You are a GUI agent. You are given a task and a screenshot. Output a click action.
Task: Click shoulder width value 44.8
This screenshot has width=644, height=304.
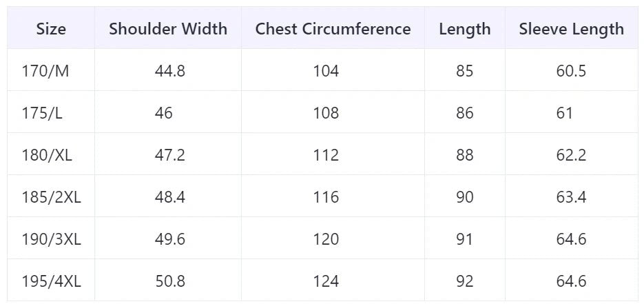pyautogui.click(x=169, y=71)
